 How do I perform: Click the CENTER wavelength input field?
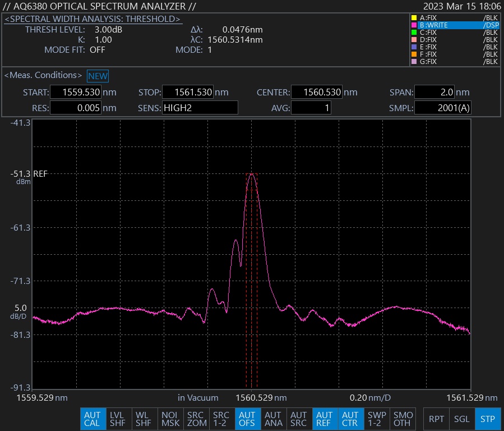point(317,93)
